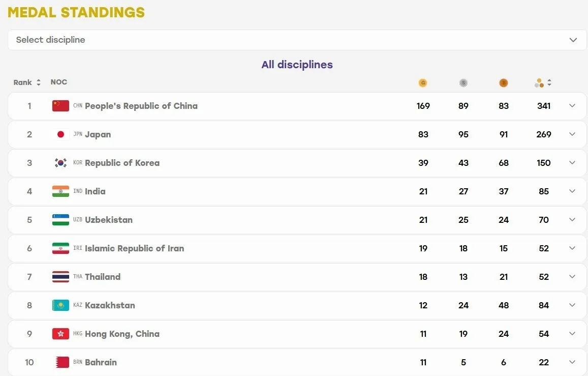588x376 pixels.
Task: Click the gold medal column icon
Action: tap(423, 83)
